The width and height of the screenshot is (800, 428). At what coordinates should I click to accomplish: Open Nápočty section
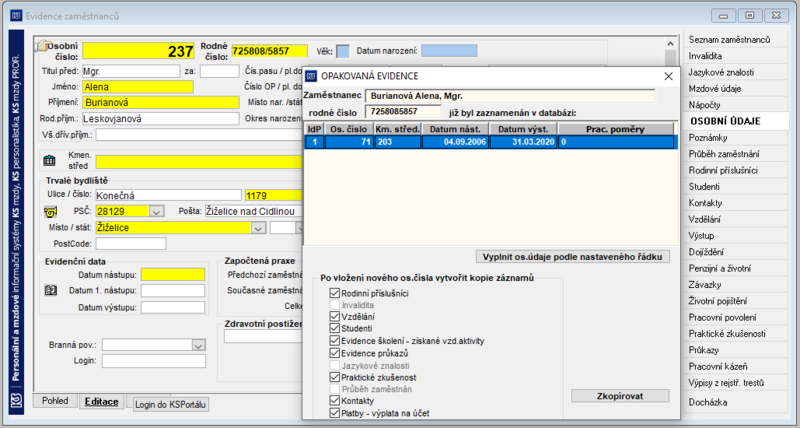(704, 105)
